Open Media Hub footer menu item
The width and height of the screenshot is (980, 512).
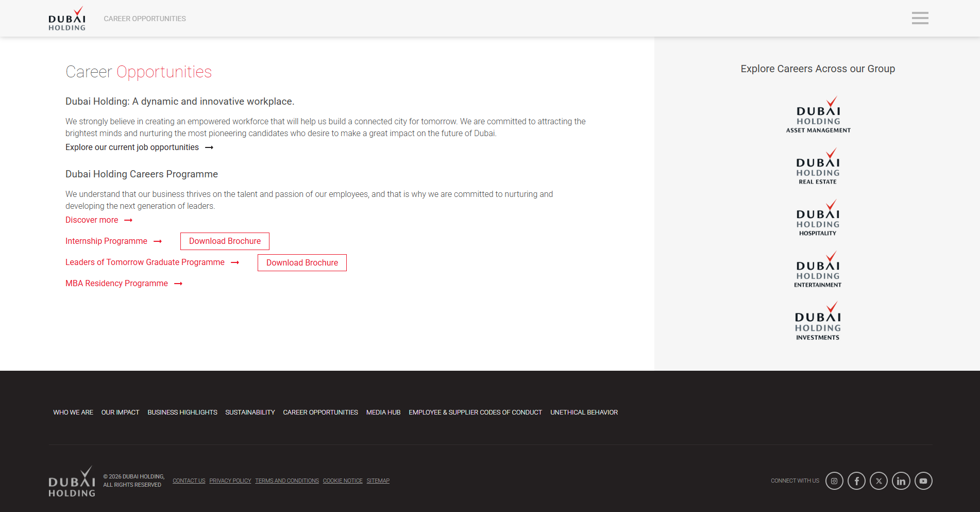[383, 412]
